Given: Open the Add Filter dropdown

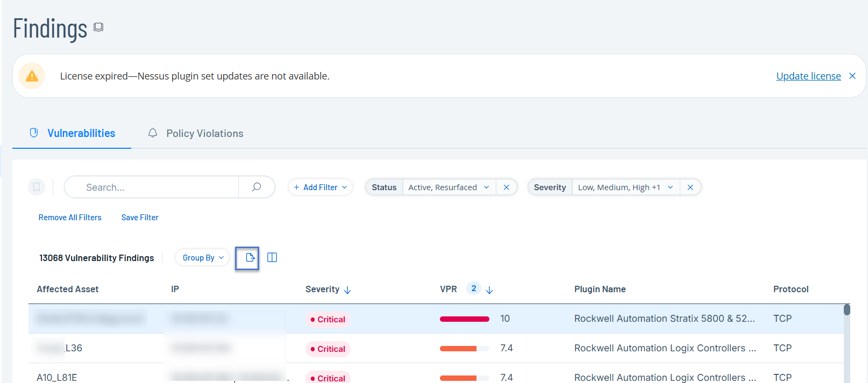Looking at the screenshot, I should pos(321,187).
